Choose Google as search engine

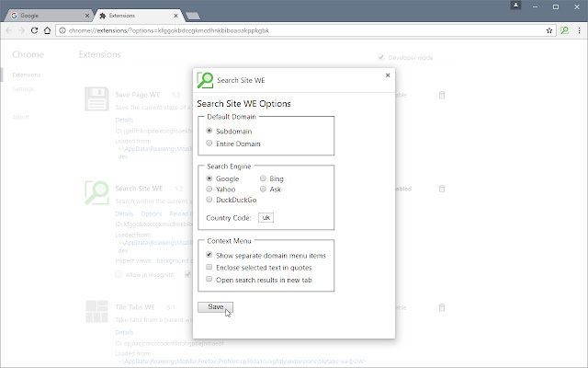209,178
